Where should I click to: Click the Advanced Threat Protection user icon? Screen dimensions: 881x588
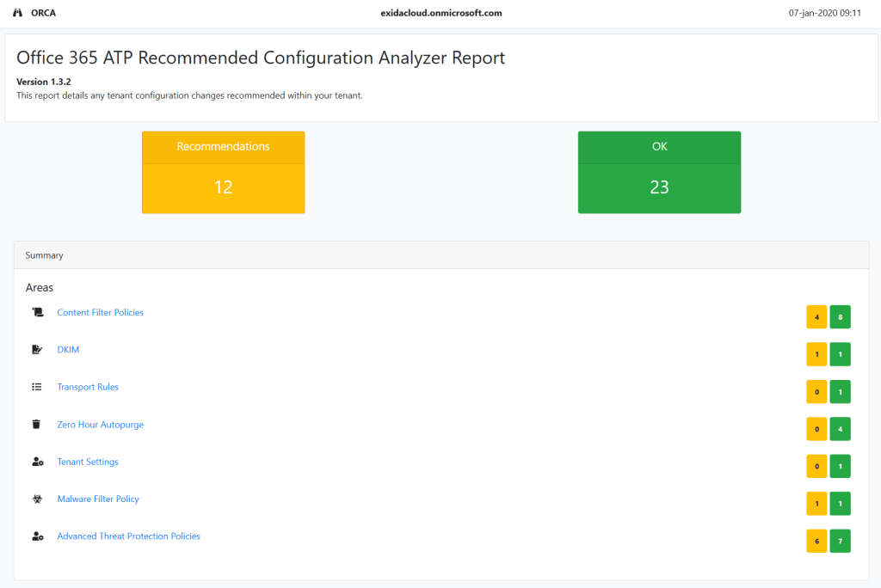[38, 536]
